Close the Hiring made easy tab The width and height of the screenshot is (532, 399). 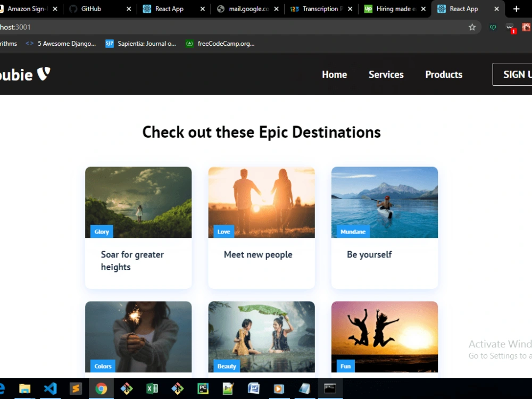(x=423, y=9)
